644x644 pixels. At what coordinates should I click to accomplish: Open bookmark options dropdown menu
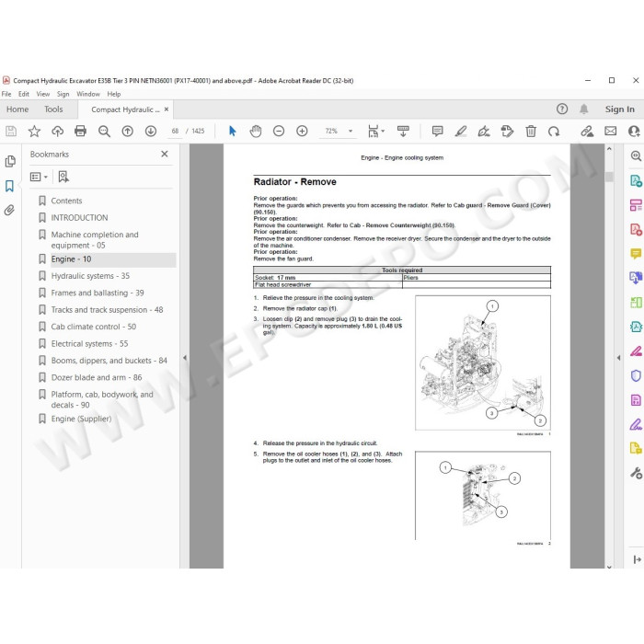(39, 177)
